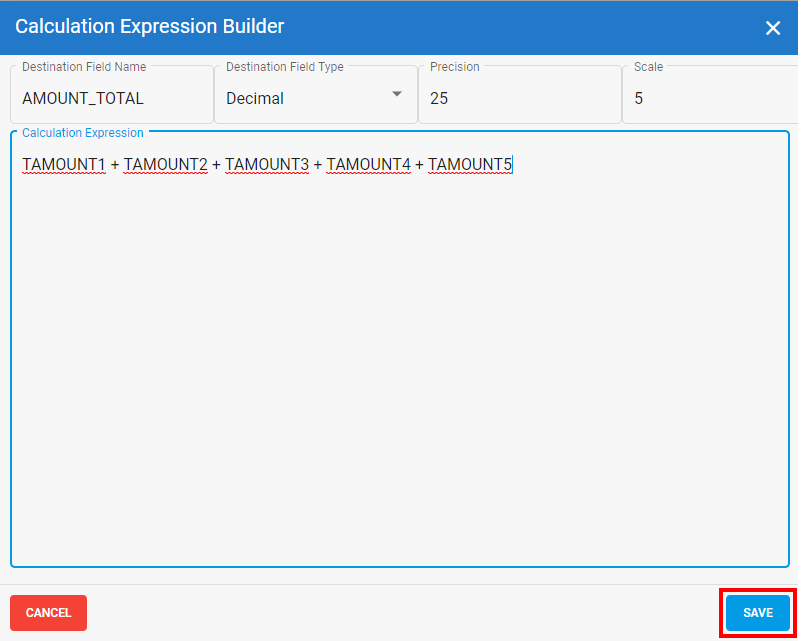The image size is (809, 641).
Task: Click the Calculation Expression field label
Action: (83, 132)
